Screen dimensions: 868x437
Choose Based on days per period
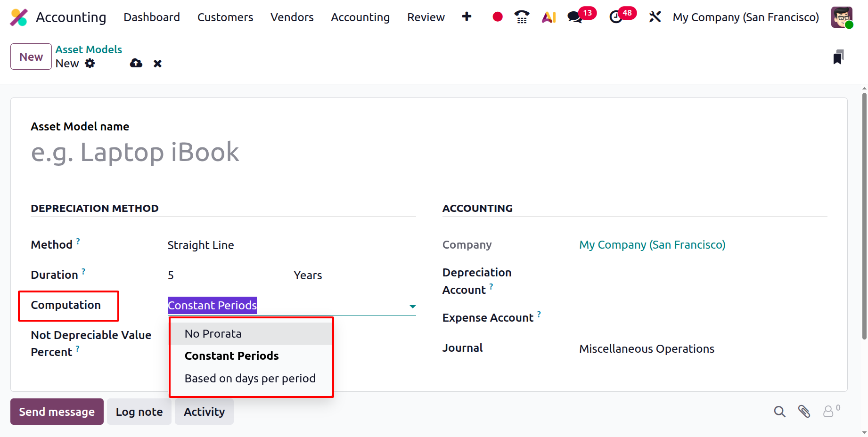pyautogui.click(x=250, y=379)
